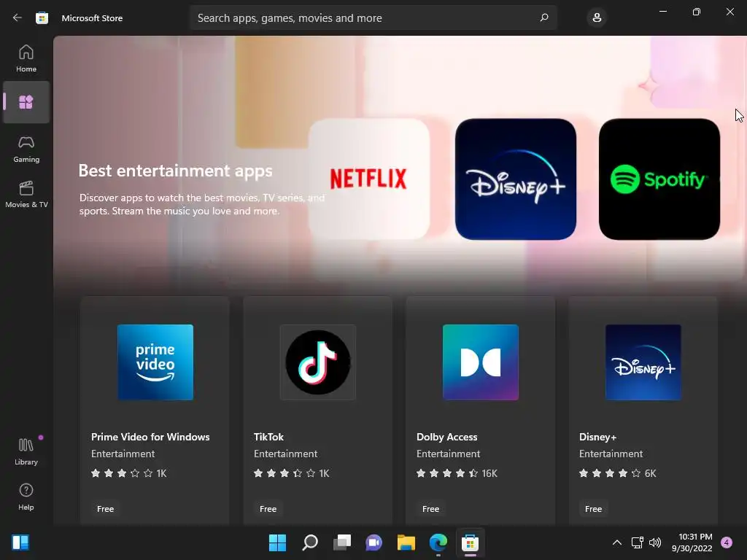This screenshot has height=560, width=747.
Task: Open the Windows Start menu
Action: click(x=277, y=542)
